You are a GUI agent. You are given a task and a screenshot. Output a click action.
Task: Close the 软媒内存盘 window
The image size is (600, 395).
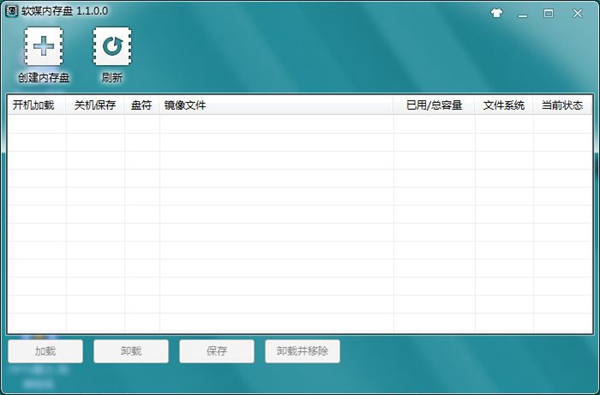click(577, 13)
